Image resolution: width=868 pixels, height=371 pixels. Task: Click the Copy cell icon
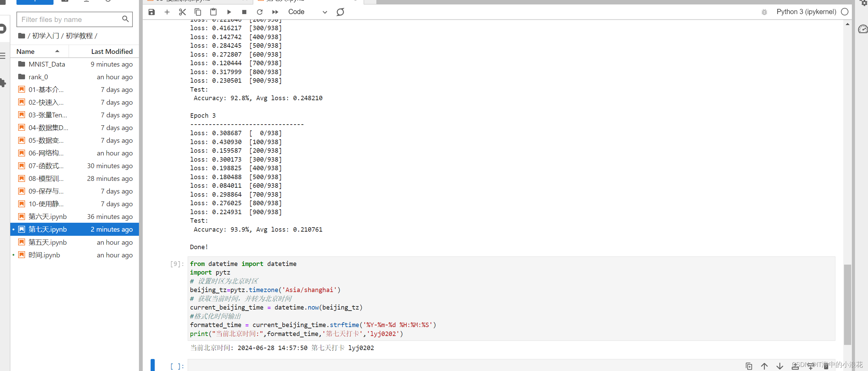(x=198, y=12)
